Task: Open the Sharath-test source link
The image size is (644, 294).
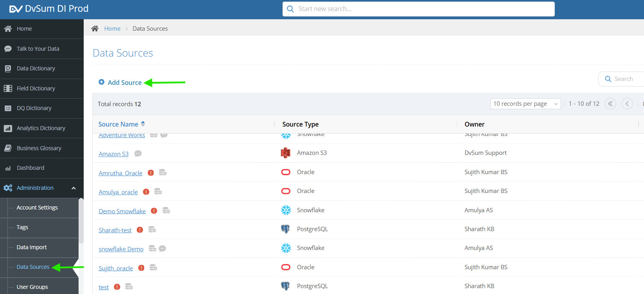Action: (115, 230)
